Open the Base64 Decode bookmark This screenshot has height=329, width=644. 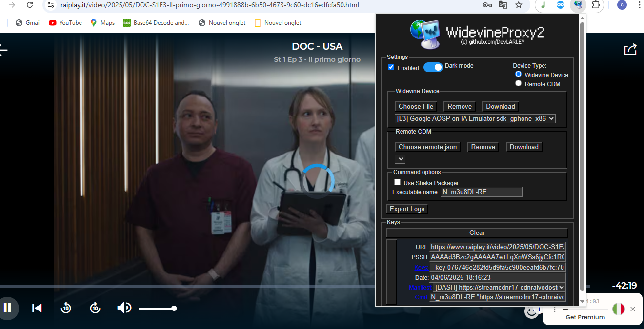156,23
